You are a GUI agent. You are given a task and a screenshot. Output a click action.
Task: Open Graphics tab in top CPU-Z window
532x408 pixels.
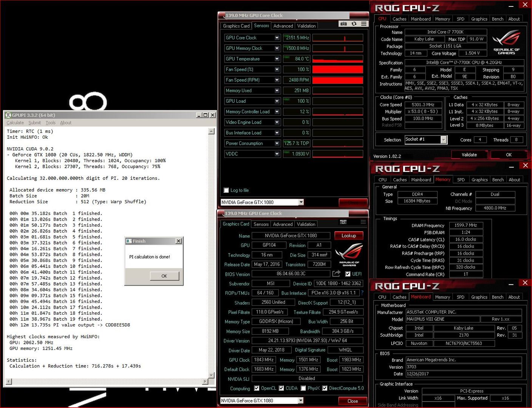click(x=479, y=19)
